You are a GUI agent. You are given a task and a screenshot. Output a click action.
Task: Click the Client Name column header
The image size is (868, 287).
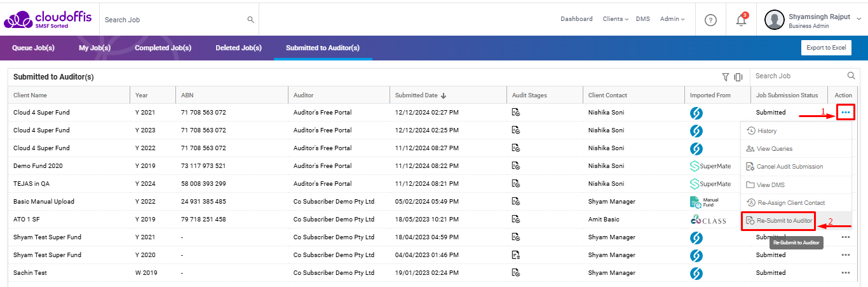point(30,95)
